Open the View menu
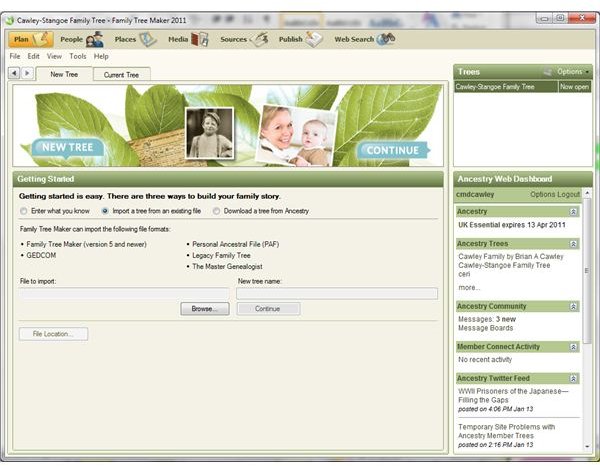Viewport: 600px width, 466px height. (54, 56)
